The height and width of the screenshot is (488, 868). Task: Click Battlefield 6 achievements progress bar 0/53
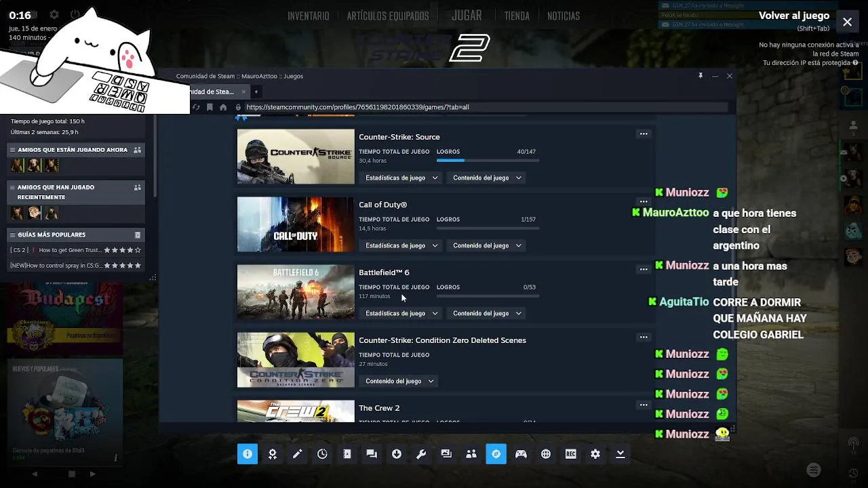coord(488,296)
